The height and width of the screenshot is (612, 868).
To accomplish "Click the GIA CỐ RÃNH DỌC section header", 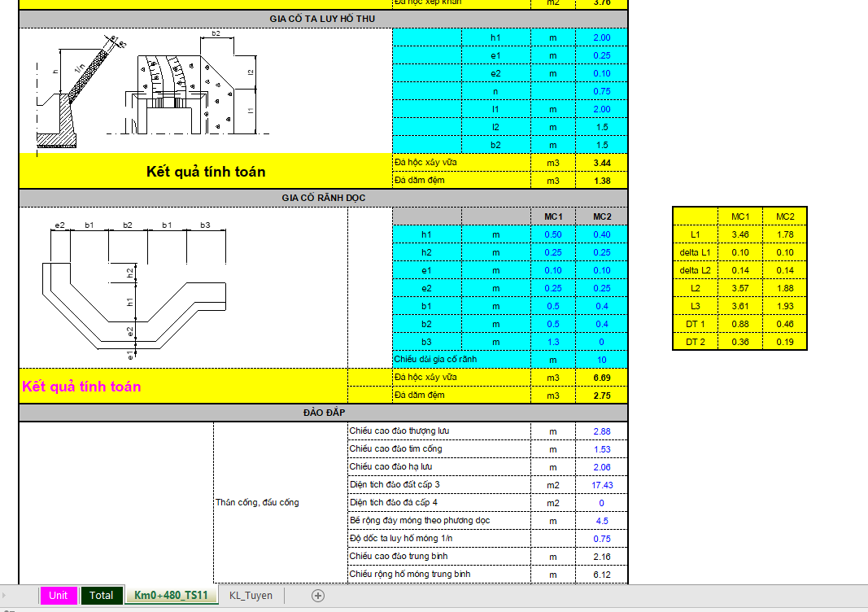I will pyautogui.click(x=323, y=199).
